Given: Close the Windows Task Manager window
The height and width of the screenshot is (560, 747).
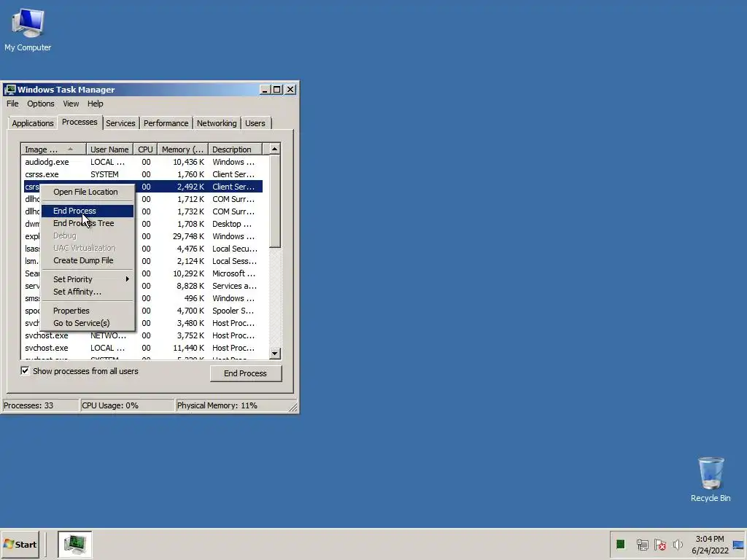Looking at the screenshot, I should (290, 90).
